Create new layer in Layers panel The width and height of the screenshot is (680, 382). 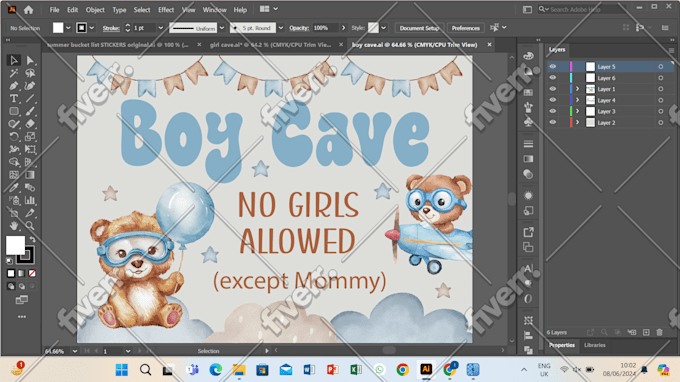pyautogui.click(x=646, y=332)
